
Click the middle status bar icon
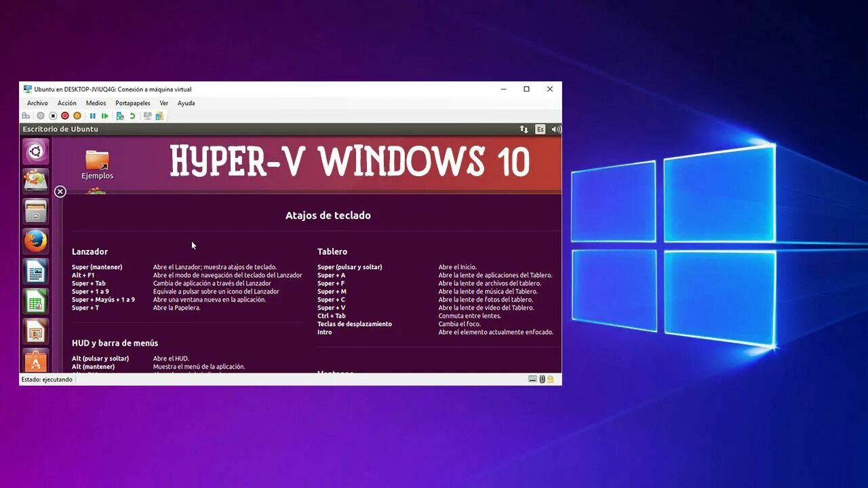pos(542,379)
